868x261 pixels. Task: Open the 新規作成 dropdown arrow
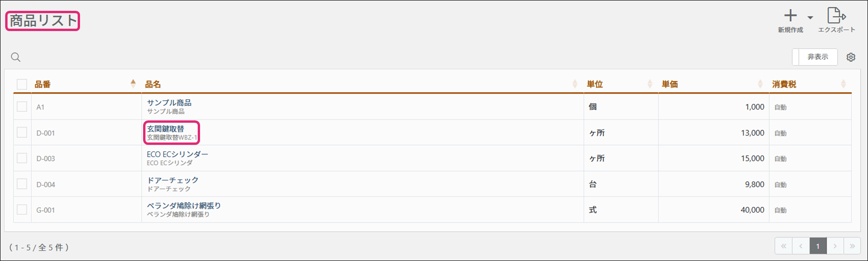(810, 18)
